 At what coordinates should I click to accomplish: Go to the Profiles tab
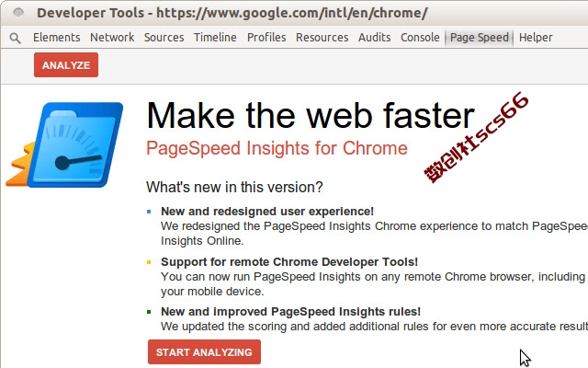pyautogui.click(x=266, y=38)
